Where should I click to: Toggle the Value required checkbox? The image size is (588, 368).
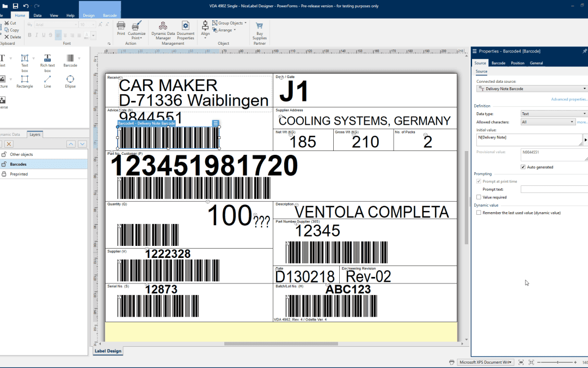click(x=479, y=197)
